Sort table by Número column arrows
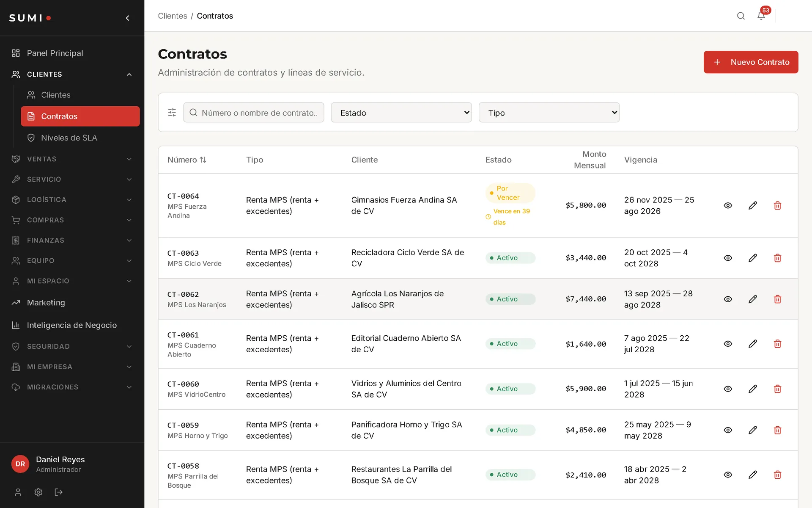 point(203,160)
